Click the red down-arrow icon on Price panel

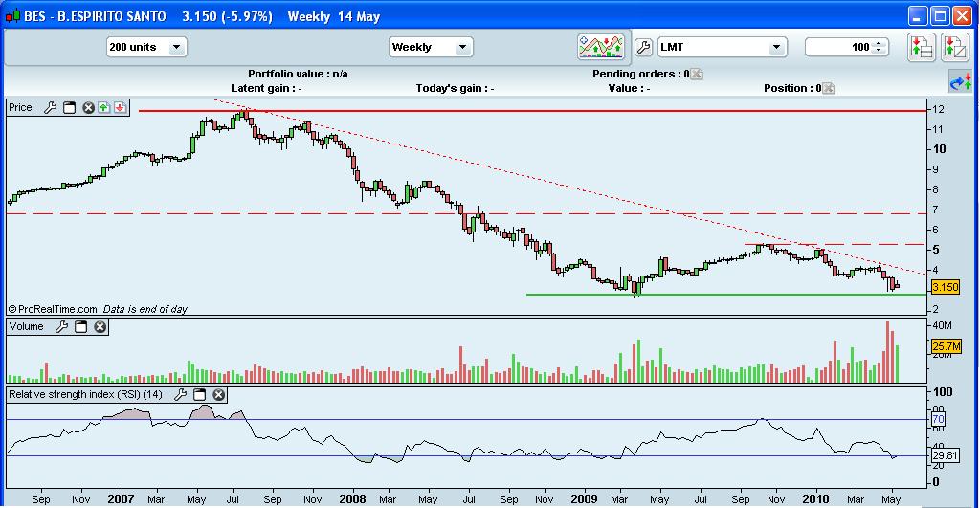click(x=120, y=107)
